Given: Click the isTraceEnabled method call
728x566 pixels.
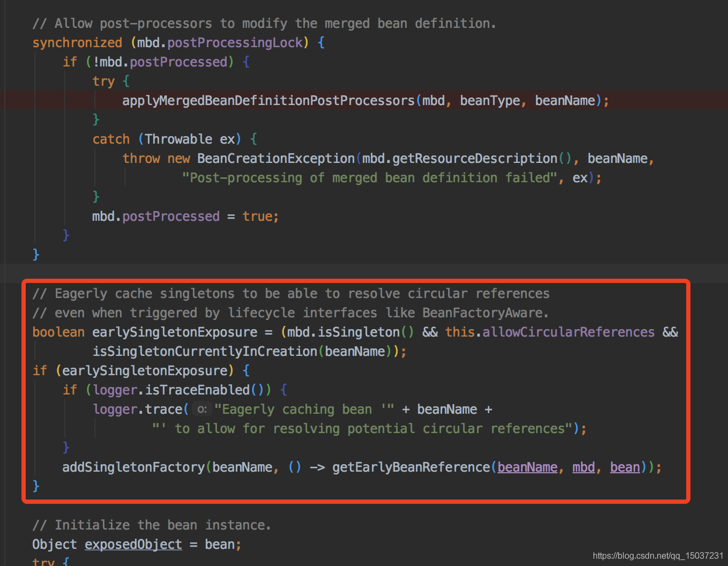Looking at the screenshot, I should click(x=197, y=390).
